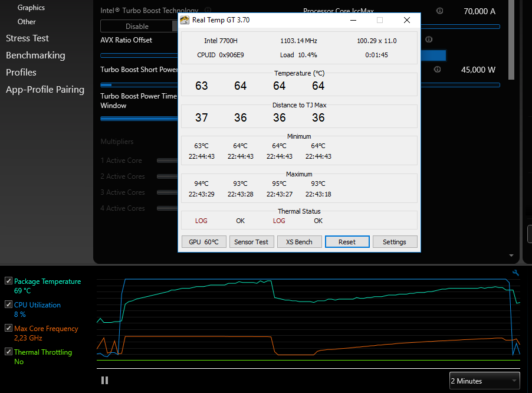Image resolution: width=532 pixels, height=393 pixels.
Task: Open monitor settings with the wrench icon
Action: click(x=515, y=273)
